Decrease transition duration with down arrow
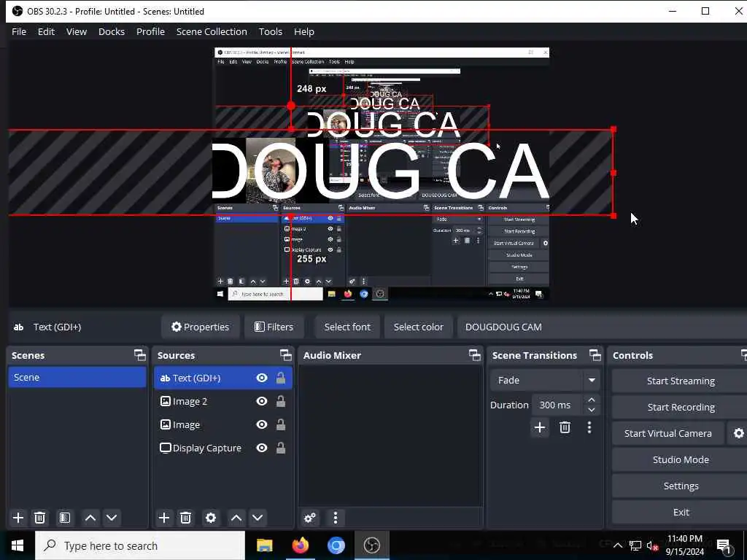747x560 pixels. point(591,410)
